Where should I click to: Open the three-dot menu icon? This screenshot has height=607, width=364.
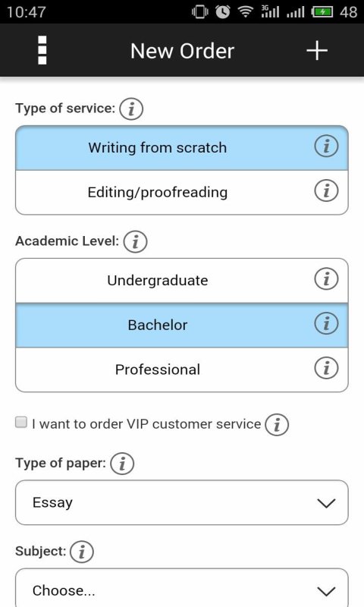[x=42, y=50]
